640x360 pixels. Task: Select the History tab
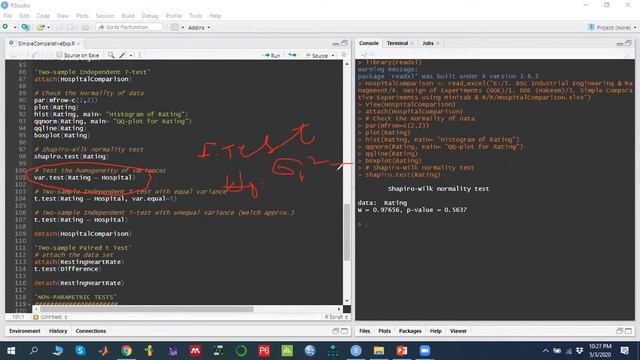[x=58, y=331]
